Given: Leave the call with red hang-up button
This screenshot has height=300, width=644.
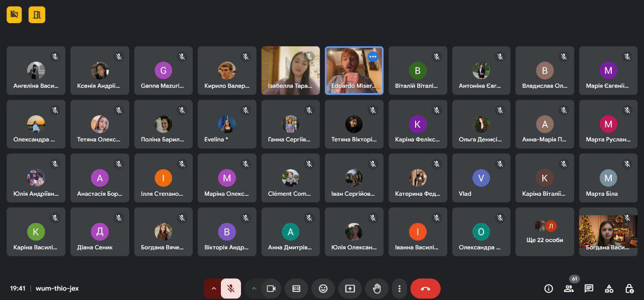Looking at the screenshot, I should point(425,288).
